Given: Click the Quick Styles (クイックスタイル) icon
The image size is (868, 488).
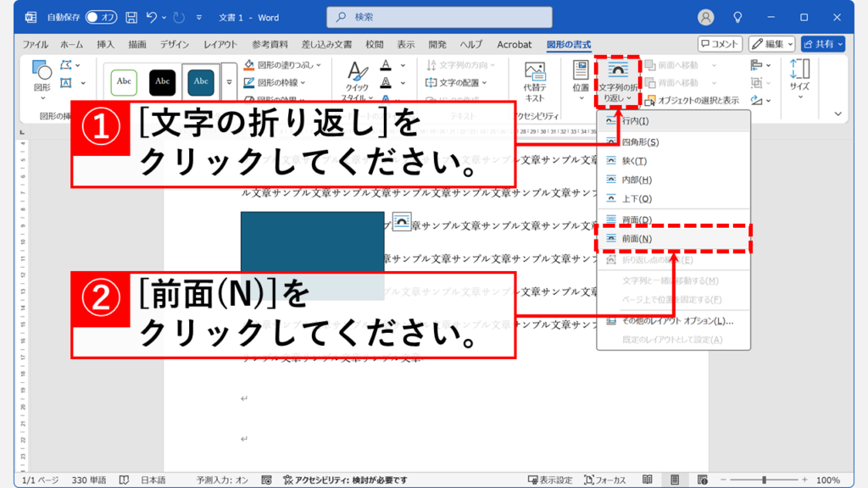Looking at the screenshot, I should click(x=357, y=80).
